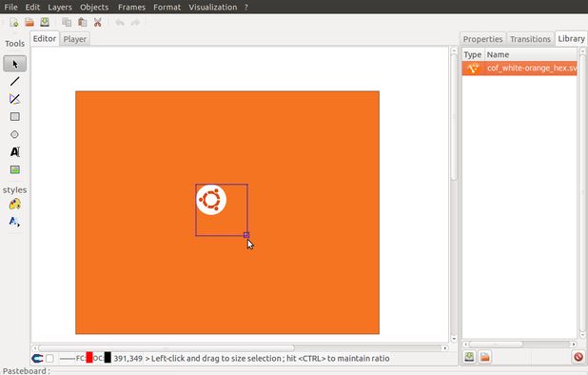Select the insert image tool

(14, 169)
